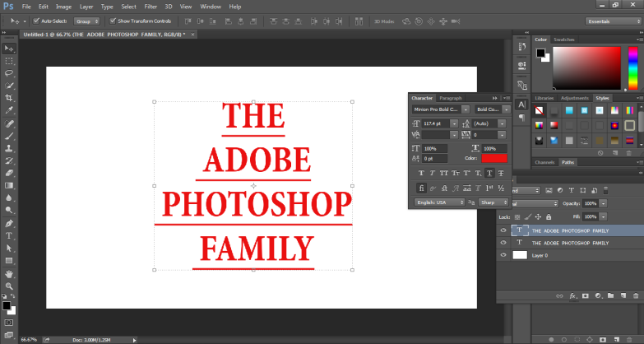Select the Rectangle shape tool

point(9,261)
